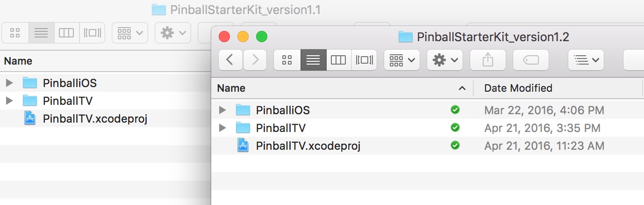Click the Edit Tags button
The width and height of the screenshot is (644, 205).
(530, 59)
